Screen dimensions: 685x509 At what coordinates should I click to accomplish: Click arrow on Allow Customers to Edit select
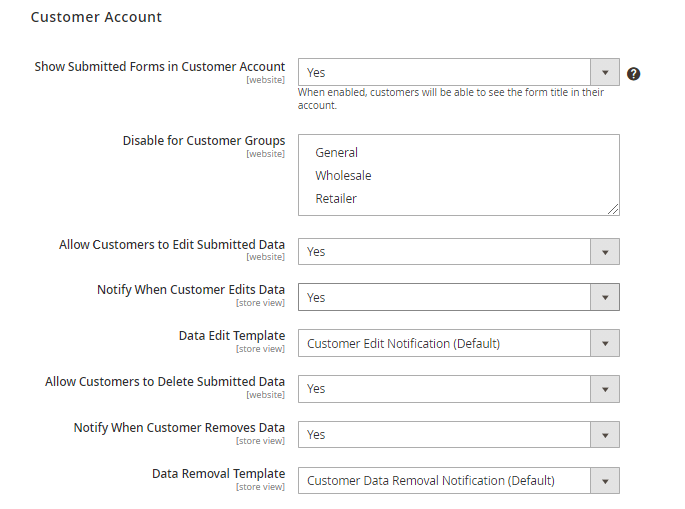[x=604, y=252]
